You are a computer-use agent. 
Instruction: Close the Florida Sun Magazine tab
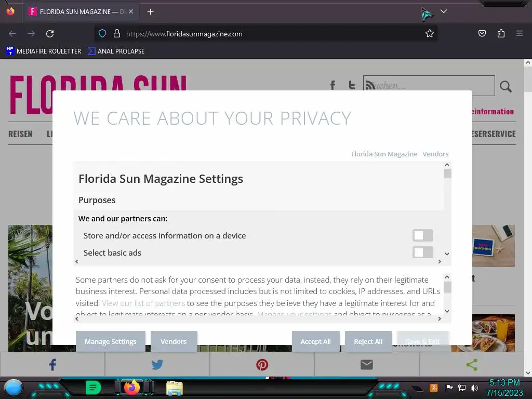coord(131,11)
